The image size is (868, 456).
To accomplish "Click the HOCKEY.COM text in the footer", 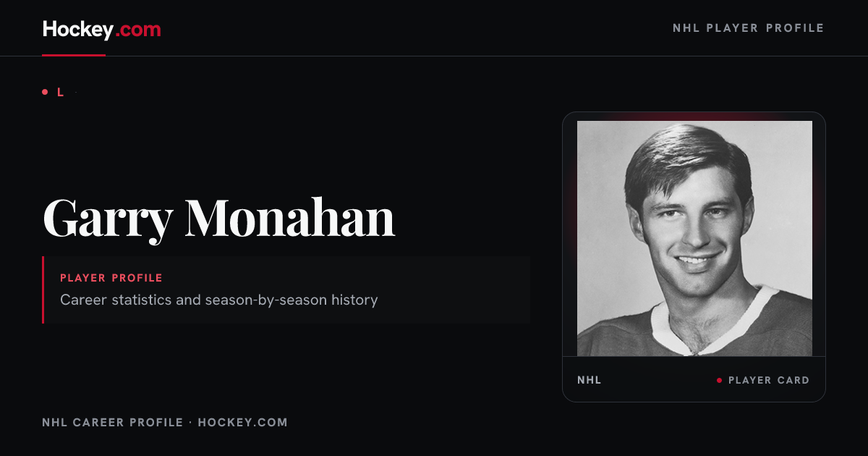I will [242, 422].
